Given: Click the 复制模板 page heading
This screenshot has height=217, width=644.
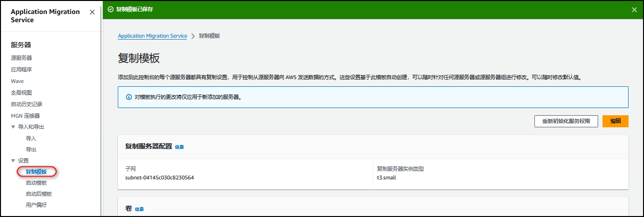Looking at the screenshot, I should point(139,58).
